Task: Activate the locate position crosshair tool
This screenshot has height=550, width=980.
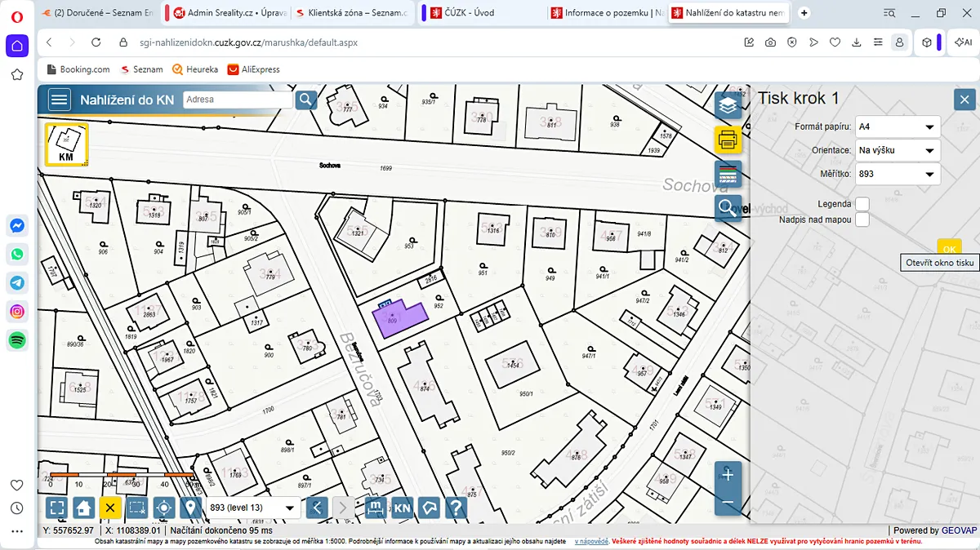Action: 164,508
